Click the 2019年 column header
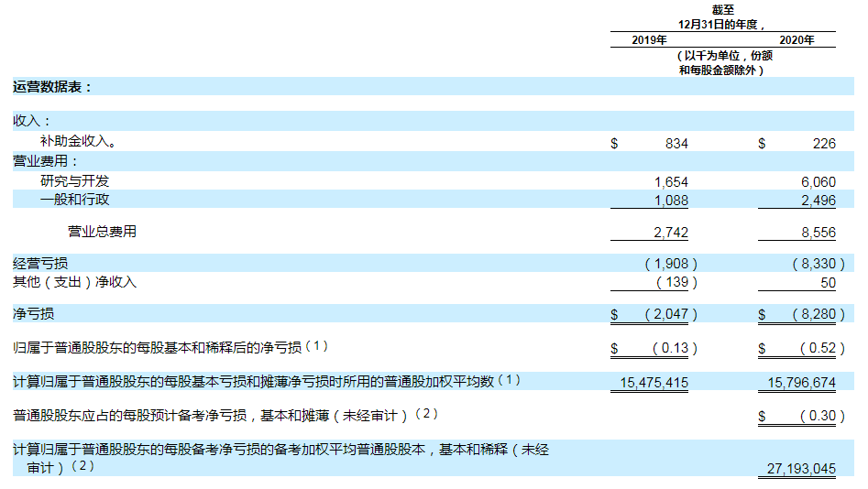The image size is (868, 489). [649, 39]
